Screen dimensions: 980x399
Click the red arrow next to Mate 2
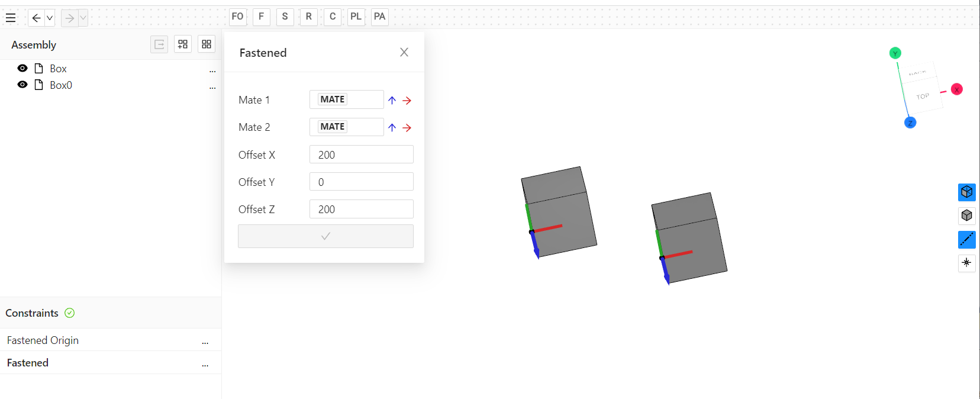[407, 127]
